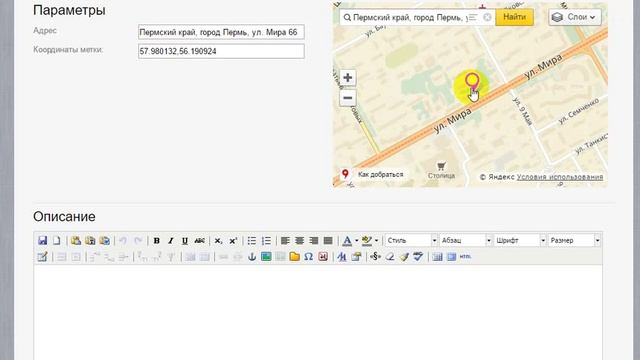Click the Координаты метки input field
Image resolution: width=640 pixels, height=360 pixels.
pos(221,51)
